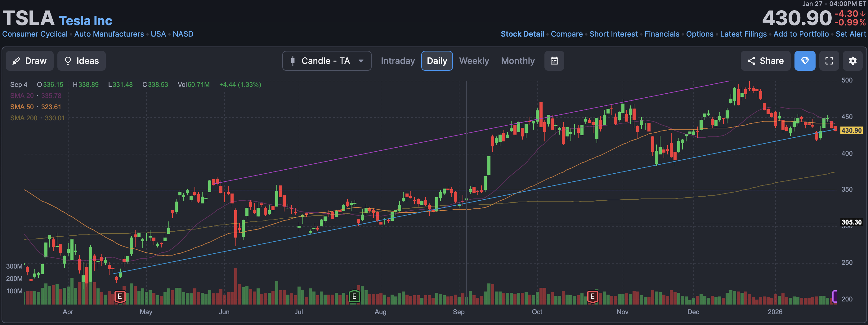Click the 430.90 yellow price tag on axis
Image resolution: width=868 pixels, height=325 pixels.
[851, 130]
